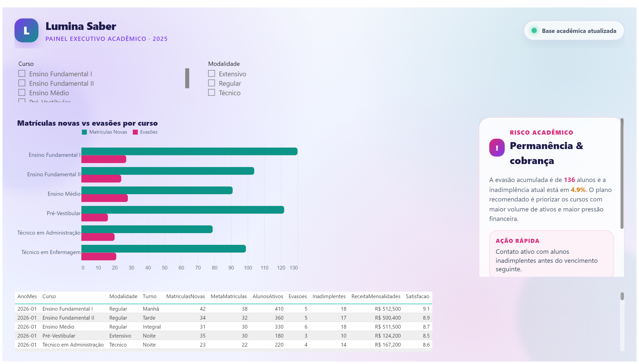Viewport: 639px width, 364px height.
Task: Click the Satisfacao column header
Action: click(417, 296)
